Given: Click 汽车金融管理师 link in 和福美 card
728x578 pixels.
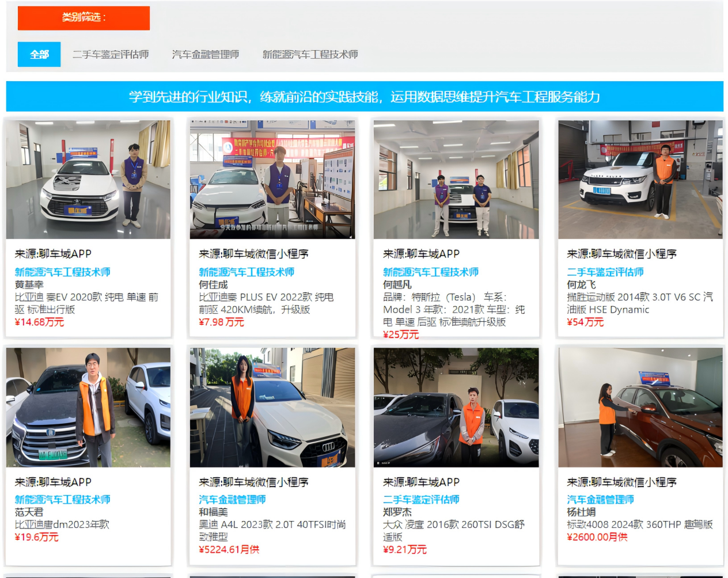Looking at the screenshot, I should pos(232,500).
